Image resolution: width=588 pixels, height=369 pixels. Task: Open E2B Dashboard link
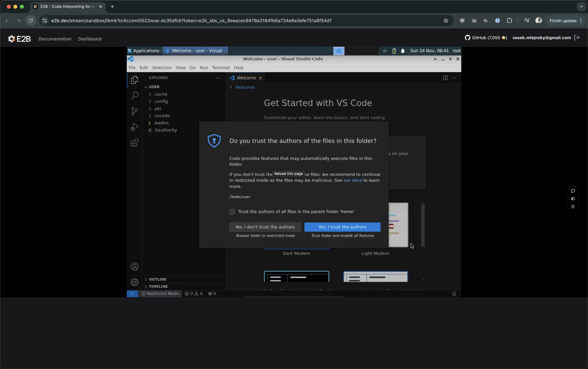tap(90, 39)
